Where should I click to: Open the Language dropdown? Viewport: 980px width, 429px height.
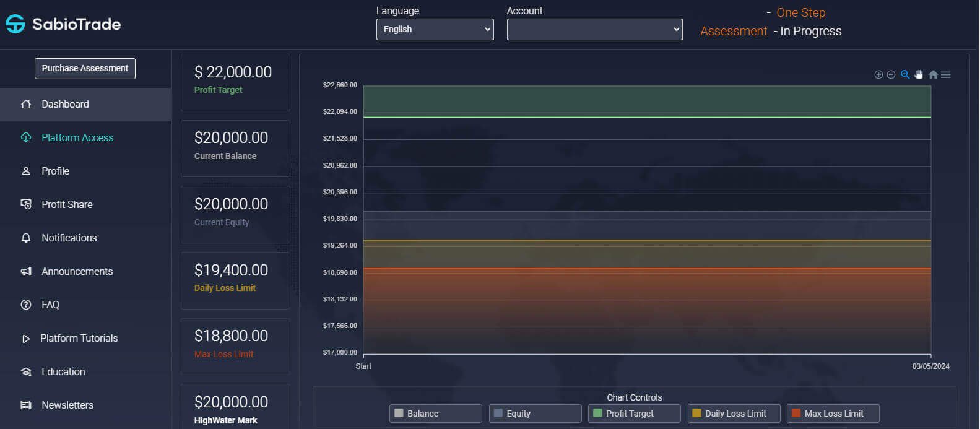click(x=435, y=29)
